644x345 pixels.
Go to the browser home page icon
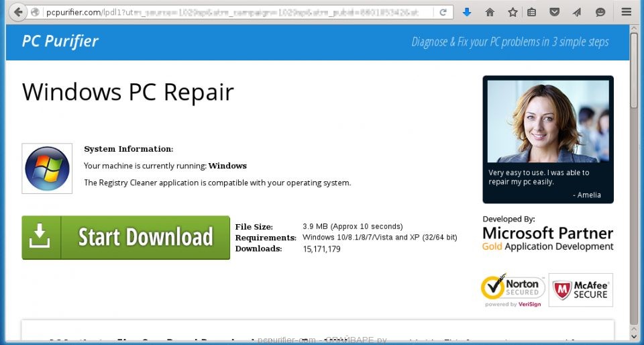pos(490,12)
